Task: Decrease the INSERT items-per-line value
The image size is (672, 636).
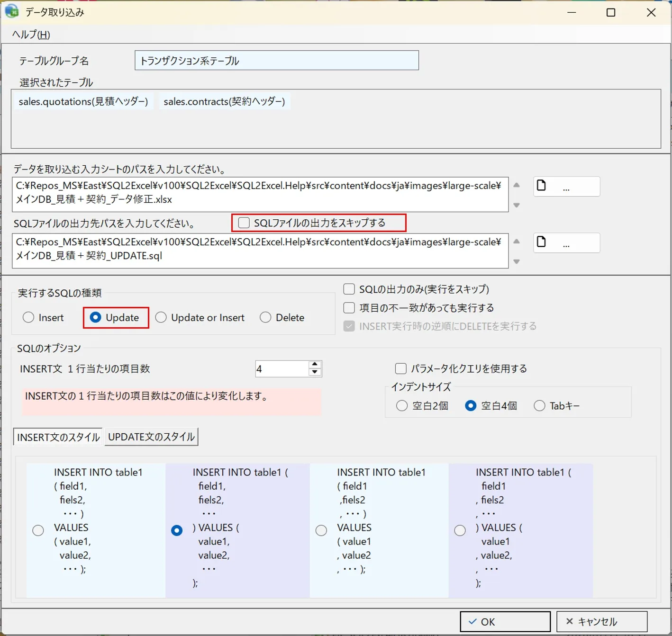Action: 315,372
